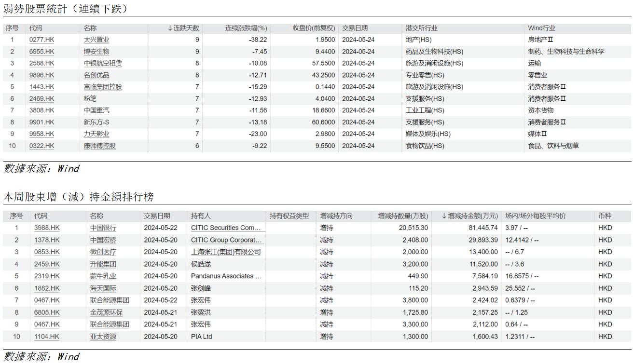Screen dimensions: 634x364
Task: Click stock name 富临集团控股
Action: click(x=103, y=87)
